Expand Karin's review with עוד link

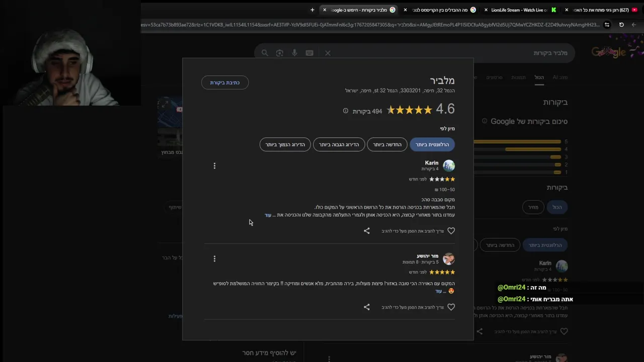tap(268, 215)
